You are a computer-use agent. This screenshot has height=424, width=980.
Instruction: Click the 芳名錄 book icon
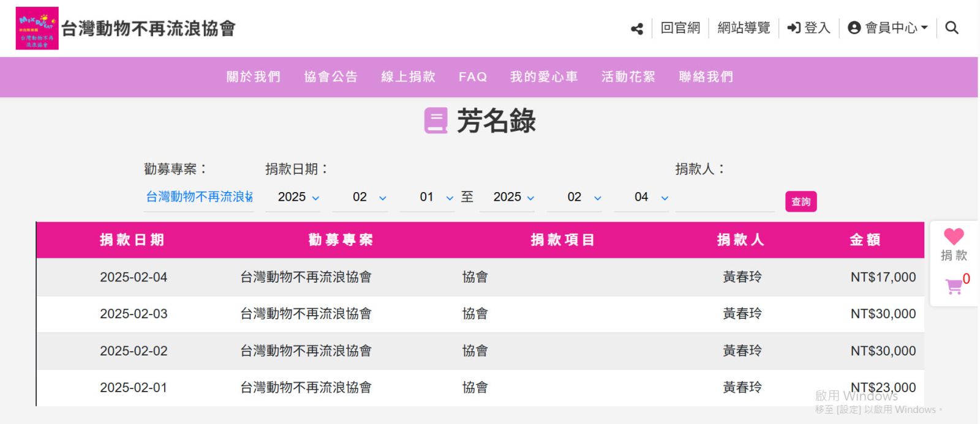[436, 121]
